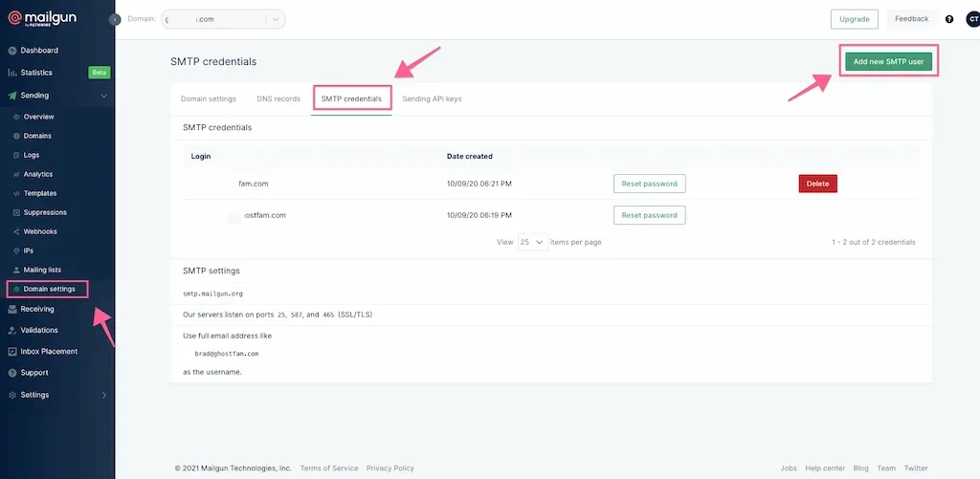Select the SMTP credentials tab
The width and height of the screenshot is (980, 479).
pos(351,98)
